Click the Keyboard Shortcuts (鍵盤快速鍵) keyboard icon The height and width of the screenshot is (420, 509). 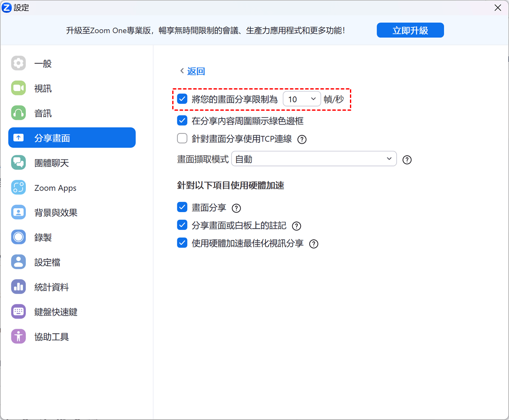(x=18, y=312)
